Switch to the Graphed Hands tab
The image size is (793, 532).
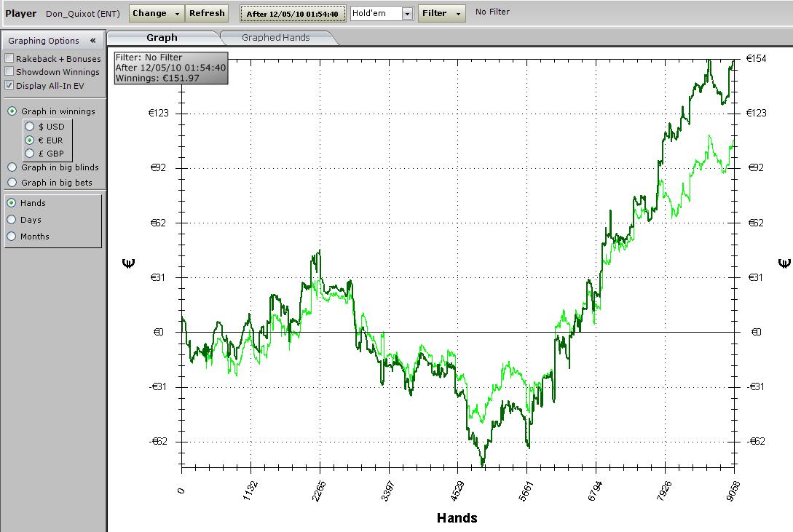[x=275, y=38]
